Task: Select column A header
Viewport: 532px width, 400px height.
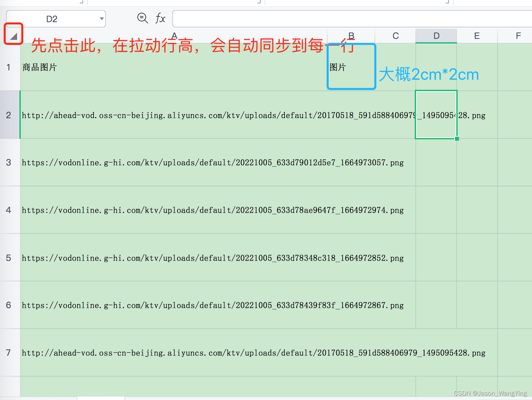Action: [174, 36]
